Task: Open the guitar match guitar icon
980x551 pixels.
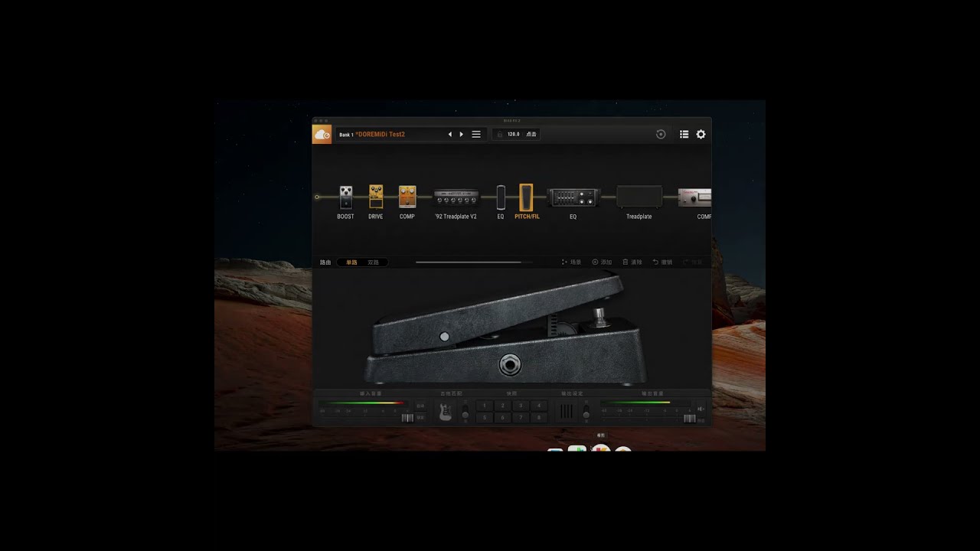Action: coord(445,412)
